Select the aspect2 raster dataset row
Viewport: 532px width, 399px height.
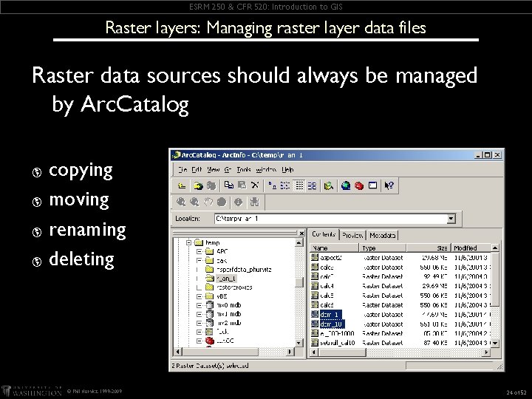point(400,258)
